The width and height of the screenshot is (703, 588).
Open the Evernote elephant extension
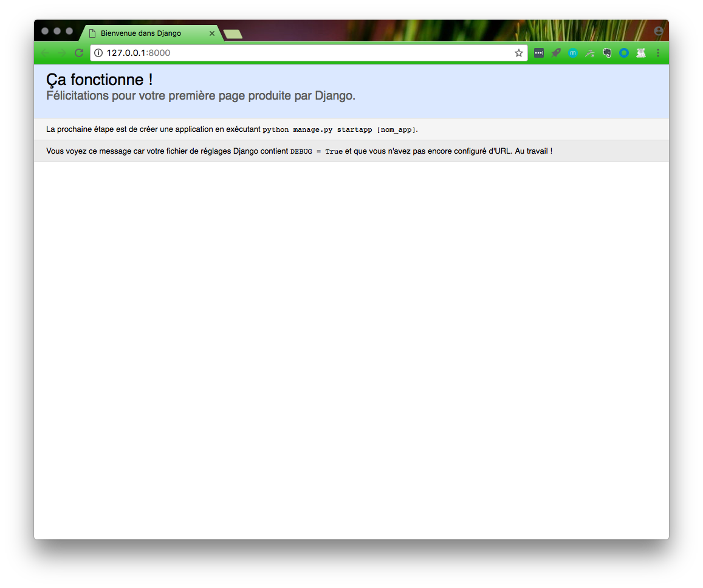tap(606, 53)
